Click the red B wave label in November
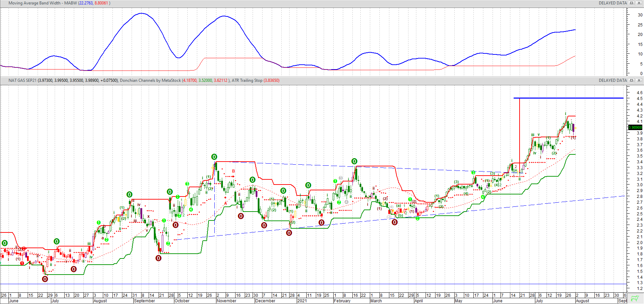This screenshot has width=644, height=304. 233,171
